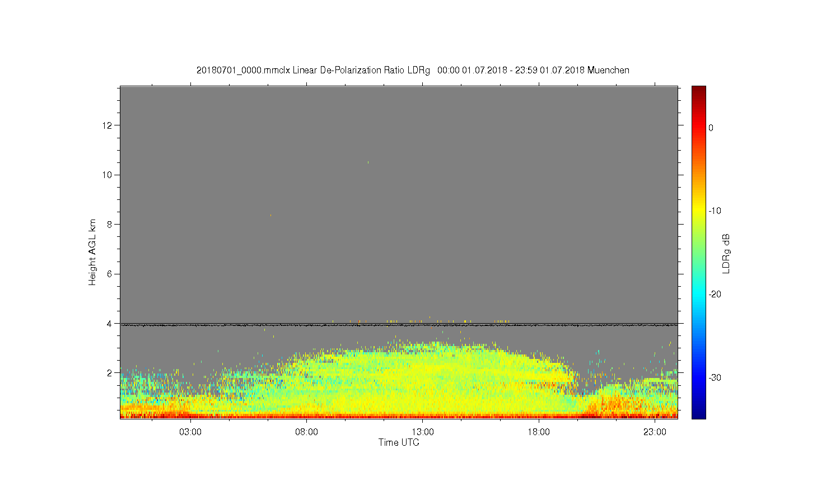The width and height of the screenshot is (840, 504).
Task: Click the 'Time UTC' x-axis label
Action: [399, 442]
